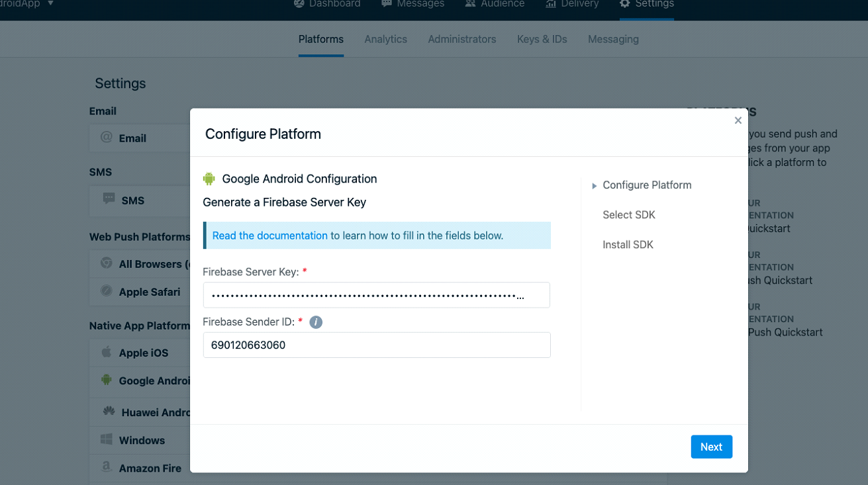Click the Firebase Sender ID info icon
Image resolution: width=868 pixels, height=485 pixels.
(x=316, y=322)
